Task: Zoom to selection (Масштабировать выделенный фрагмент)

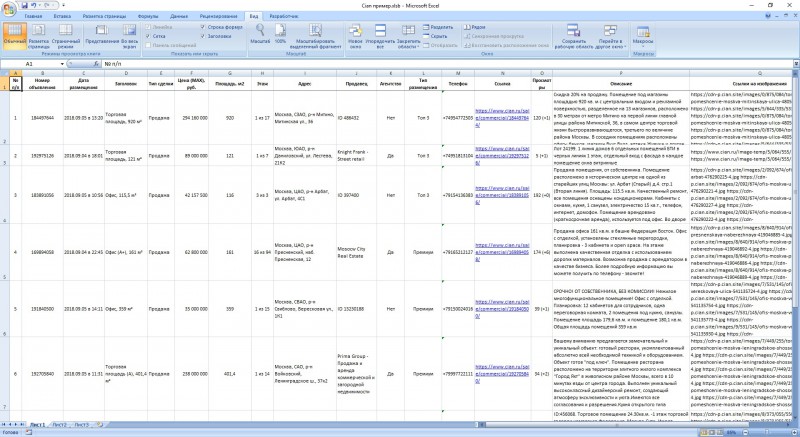Action: (x=315, y=36)
